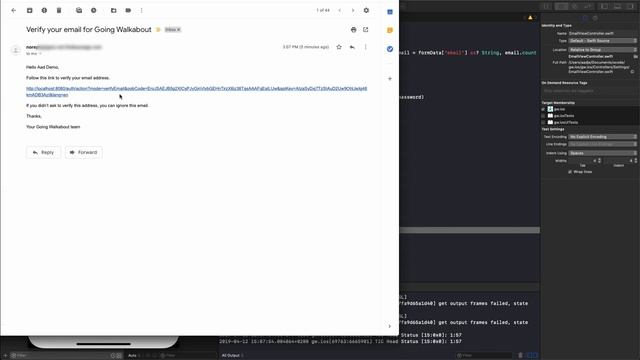Toggle the Xcode inspectors (right) panel button
This screenshot has height=360, width=640.
click(631, 6)
